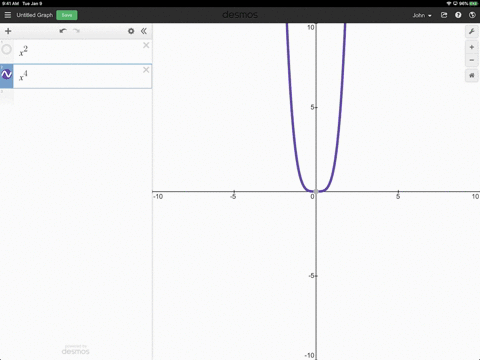480x360 pixels.
Task: Open the John account dropdown
Action: 422,15
